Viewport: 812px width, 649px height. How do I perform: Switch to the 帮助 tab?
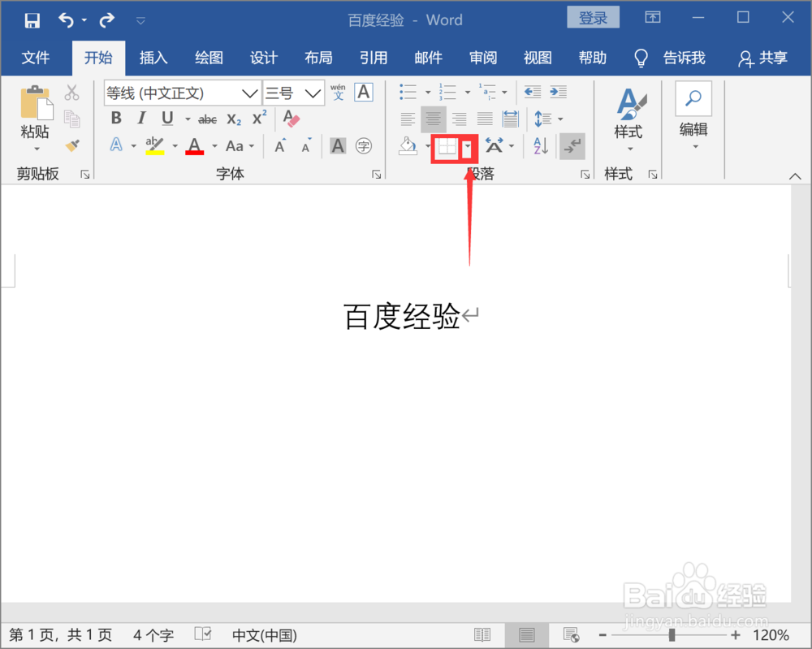coord(593,58)
